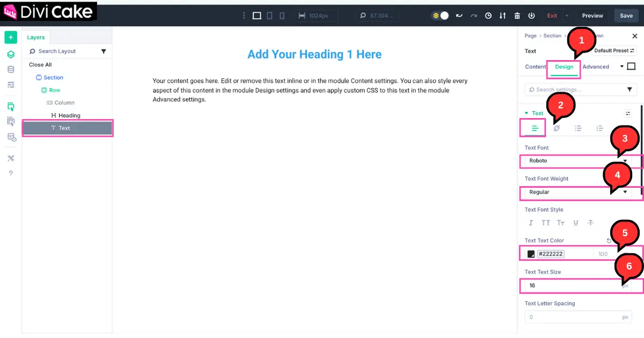The width and height of the screenshot is (644, 338).
Task: Open portability import/export arrows icon
Action: coord(503,16)
